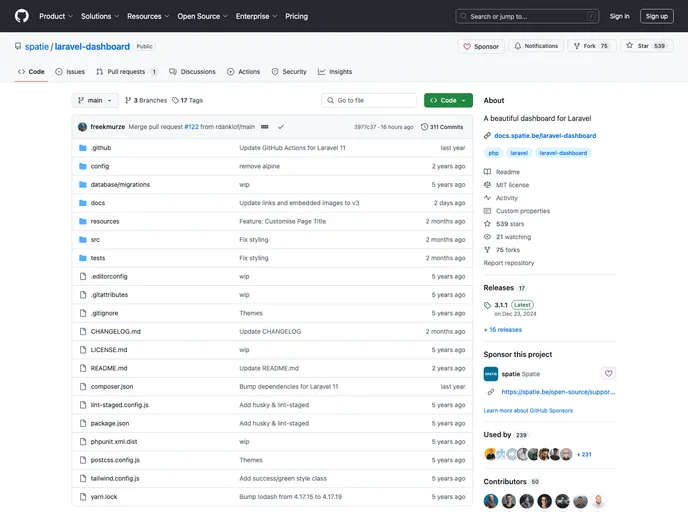Click Sign in link
This screenshot has width=688, height=512.
619,16
